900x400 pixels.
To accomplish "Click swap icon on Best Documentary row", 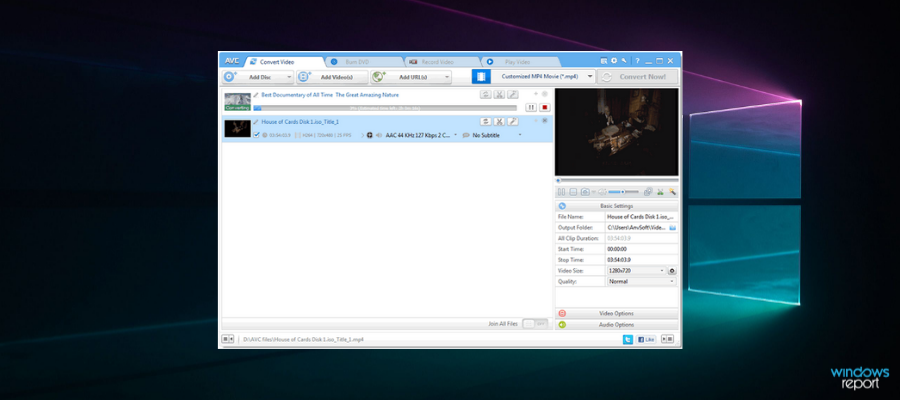I will point(486,95).
